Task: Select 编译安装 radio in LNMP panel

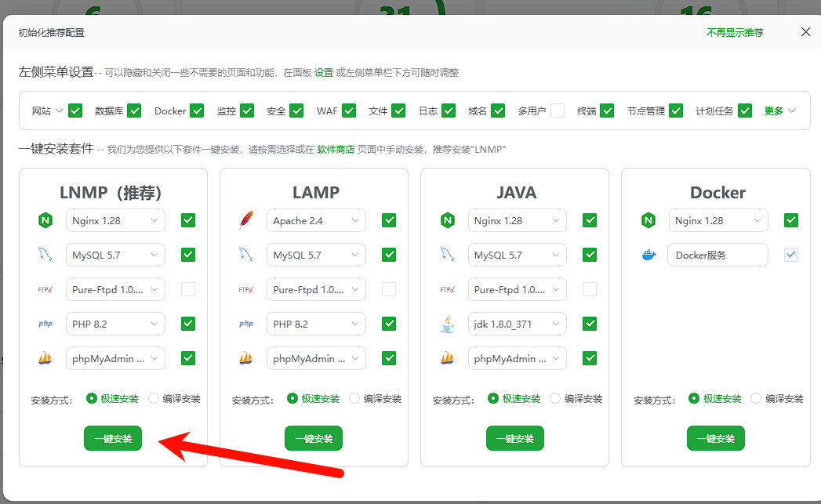Action: click(154, 398)
